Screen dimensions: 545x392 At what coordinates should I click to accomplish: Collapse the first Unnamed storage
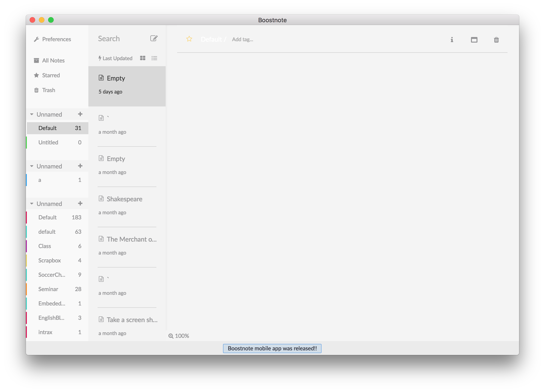tap(32, 114)
